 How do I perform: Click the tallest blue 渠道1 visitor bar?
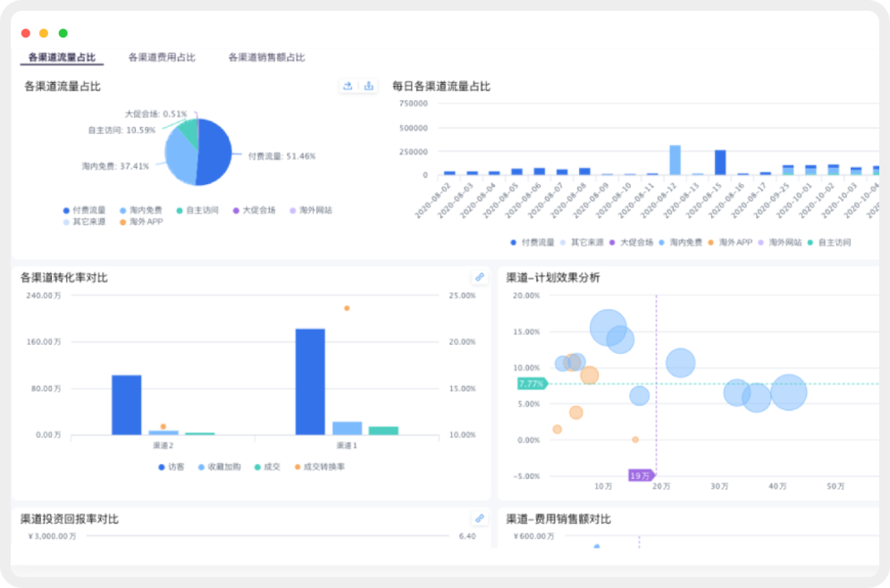[x=310, y=382]
